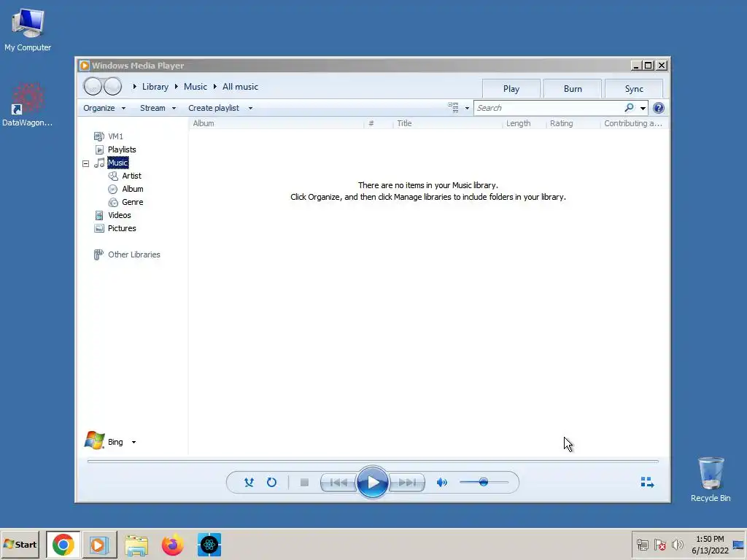Click Library in the breadcrumb

155,87
